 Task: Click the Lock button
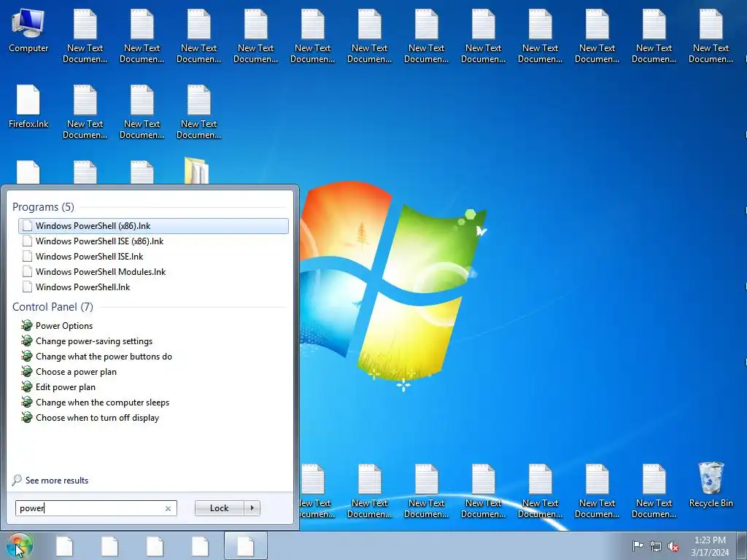pyautogui.click(x=219, y=508)
